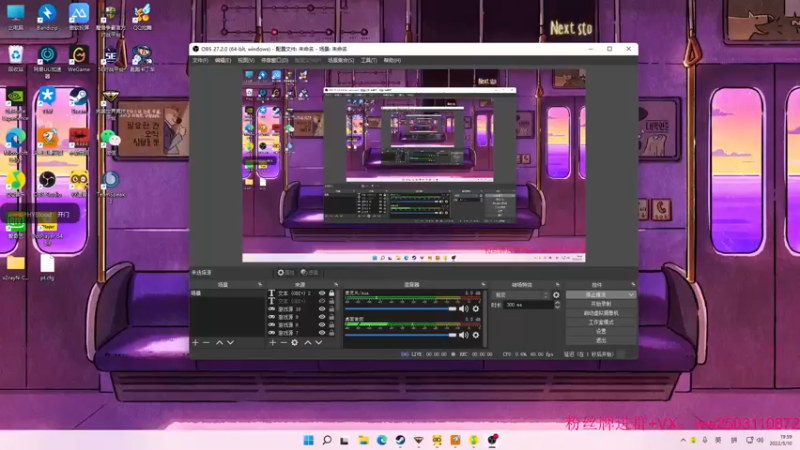
Task: Remove selected scene with minus icon
Action: (206, 342)
